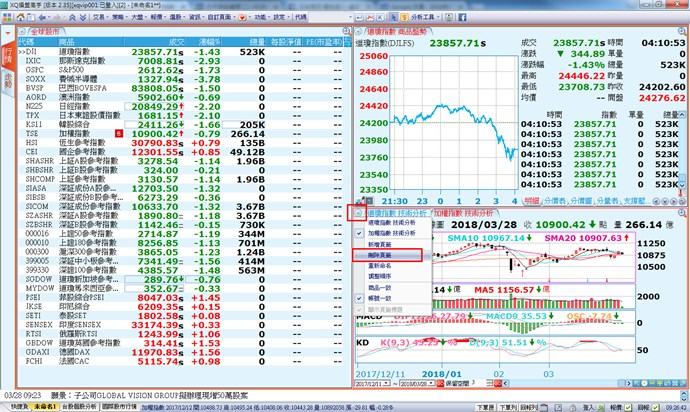The image size is (690, 412).
Task: Click the red arrow icon beside N225 price
Action: tap(180, 105)
